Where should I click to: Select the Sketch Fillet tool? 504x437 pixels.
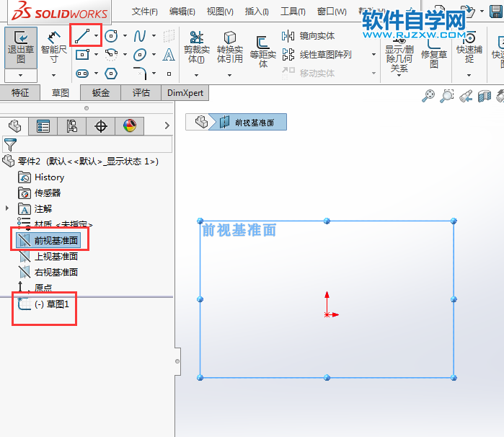coord(140,74)
